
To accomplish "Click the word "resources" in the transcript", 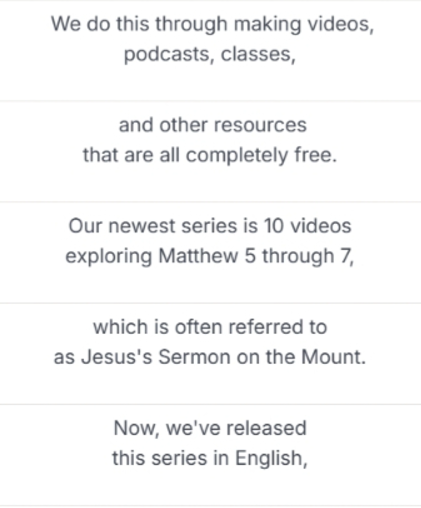I will point(260,126).
